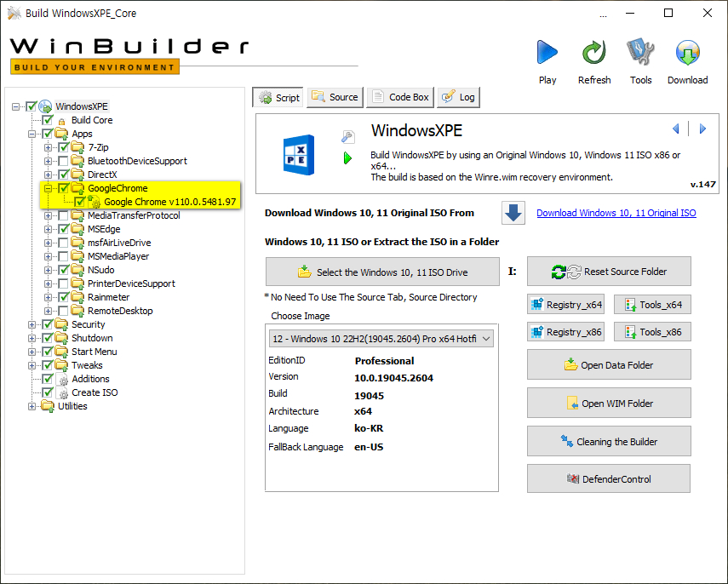Open the Choose Image dropdown
728x584 pixels.
[381, 339]
